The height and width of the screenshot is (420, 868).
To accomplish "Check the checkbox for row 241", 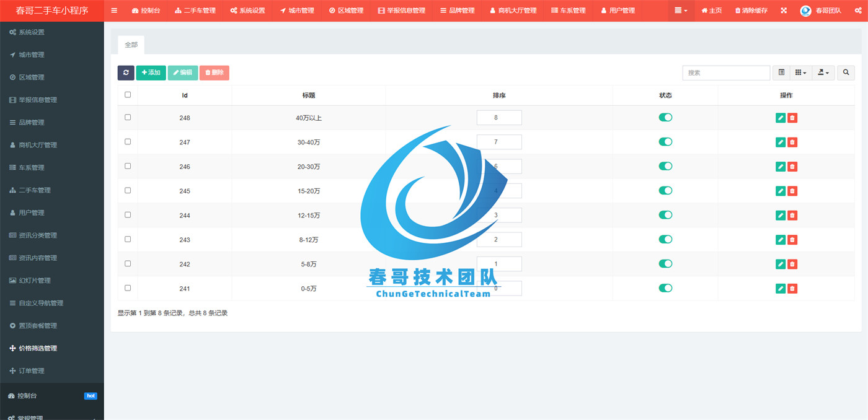I will click(128, 287).
